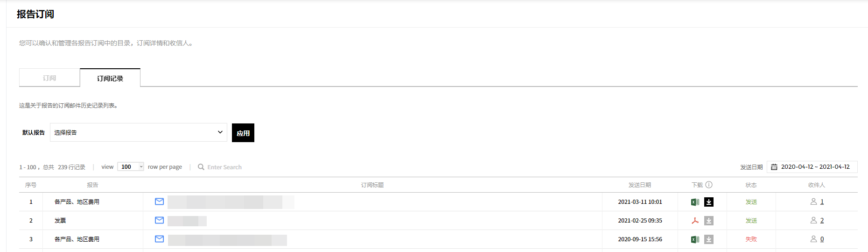The width and height of the screenshot is (868, 252).
Task: Open the 选择报告 report dropdown
Action: [138, 132]
